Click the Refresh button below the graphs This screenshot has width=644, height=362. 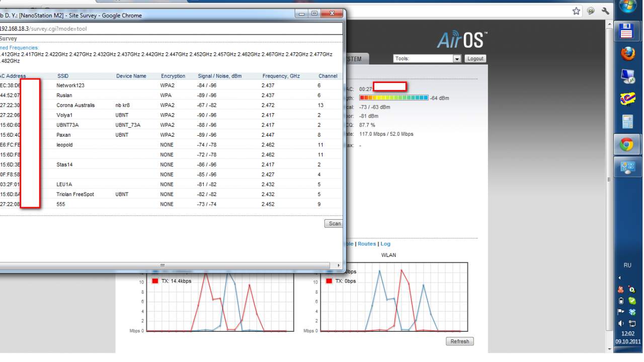(x=459, y=341)
